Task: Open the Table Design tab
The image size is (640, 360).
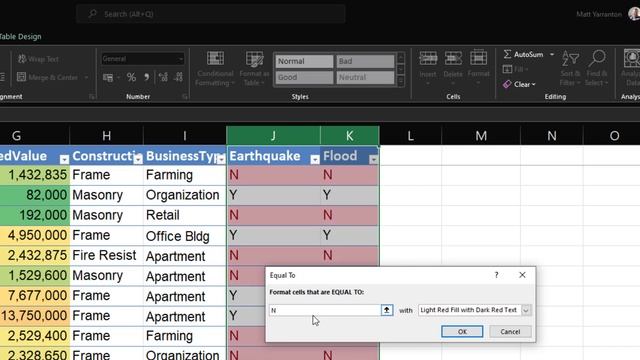Action: pyautogui.click(x=20, y=36)
